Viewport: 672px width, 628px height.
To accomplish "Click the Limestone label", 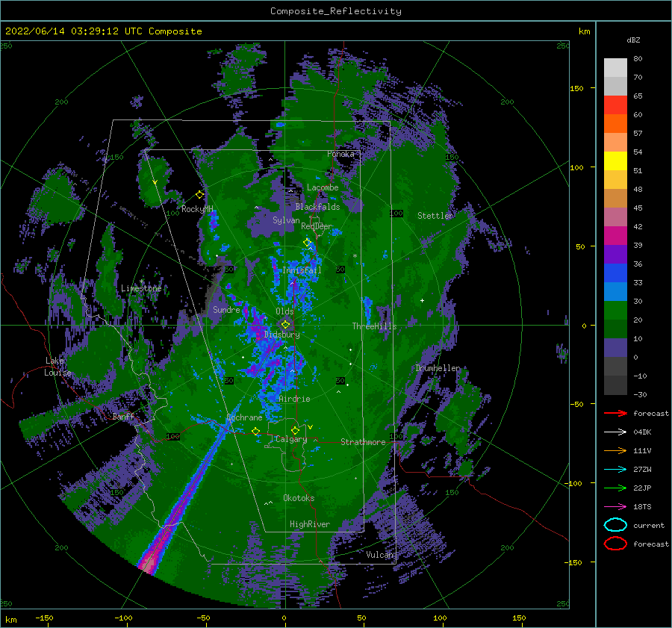I will (141, 288).
